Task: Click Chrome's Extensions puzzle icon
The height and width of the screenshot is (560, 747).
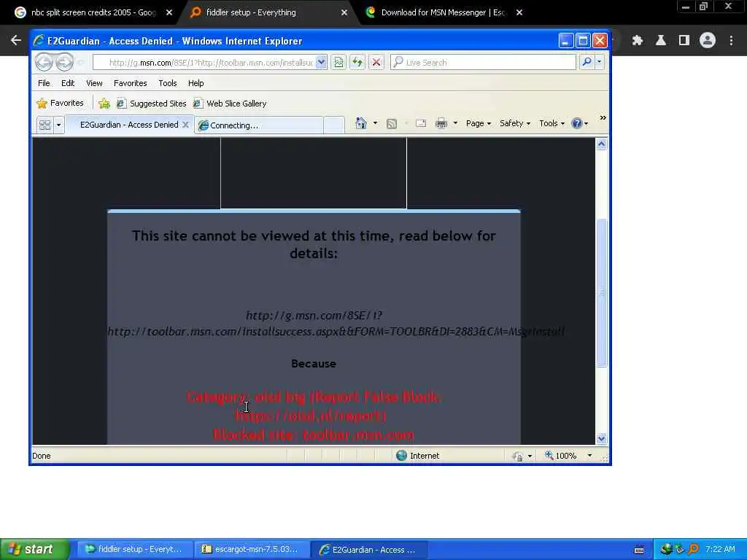Action: pyautogui.click(x=637, y=41)
